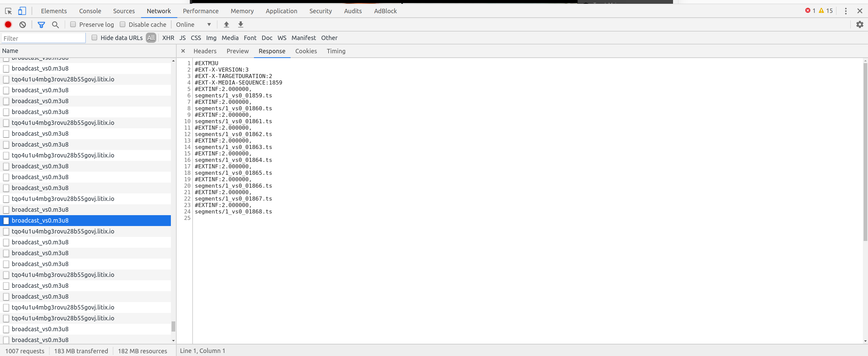868x356 pixels.
Task: Enable Preserve log
Action: [73, 24]
